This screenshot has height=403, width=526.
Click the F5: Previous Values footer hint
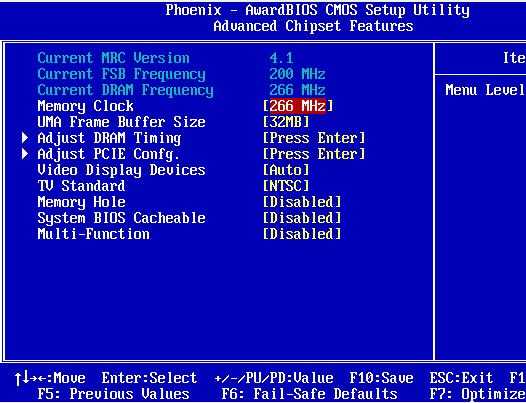[x=113, y=394]
